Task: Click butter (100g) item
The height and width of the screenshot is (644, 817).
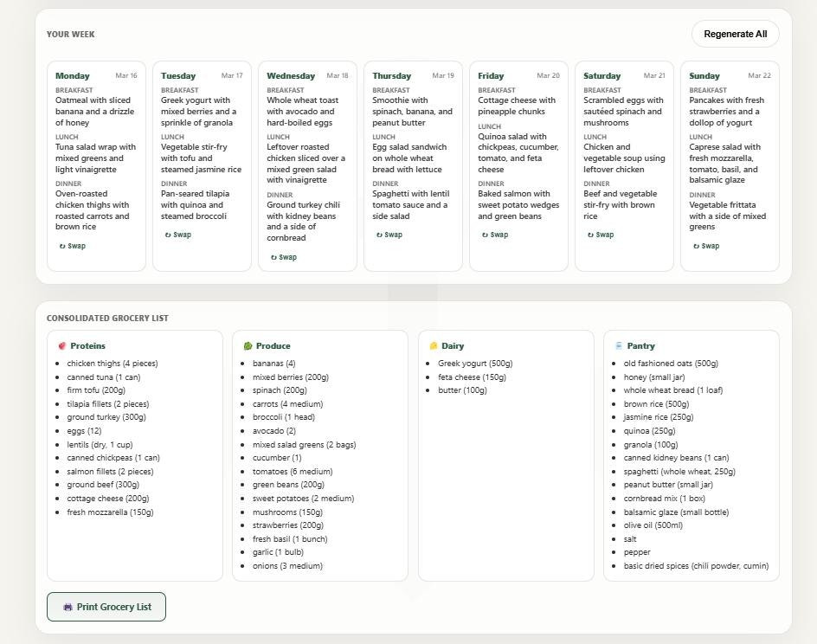Action: tap(463, 390)
